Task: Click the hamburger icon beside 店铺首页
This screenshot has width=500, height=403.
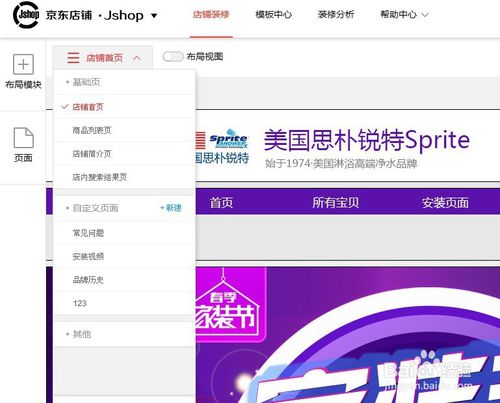Action: 73,58
